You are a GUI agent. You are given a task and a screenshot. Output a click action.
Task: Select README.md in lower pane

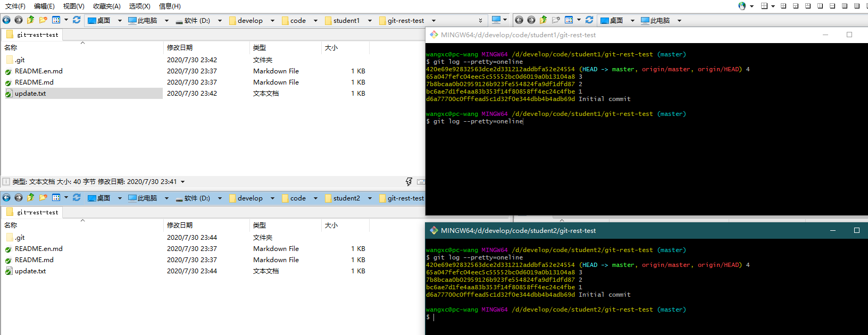pyautogui.click(x=34, y=259)
